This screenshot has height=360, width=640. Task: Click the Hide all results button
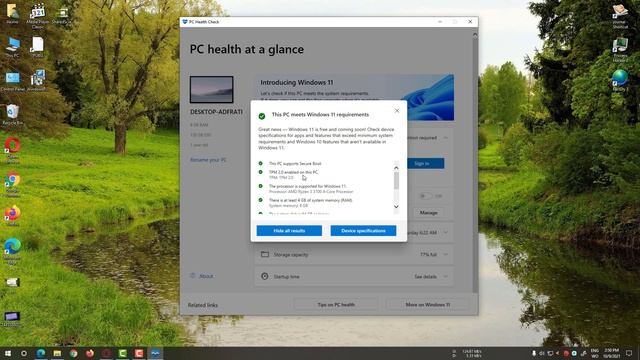pyautogui.click(x=289, y=231)
